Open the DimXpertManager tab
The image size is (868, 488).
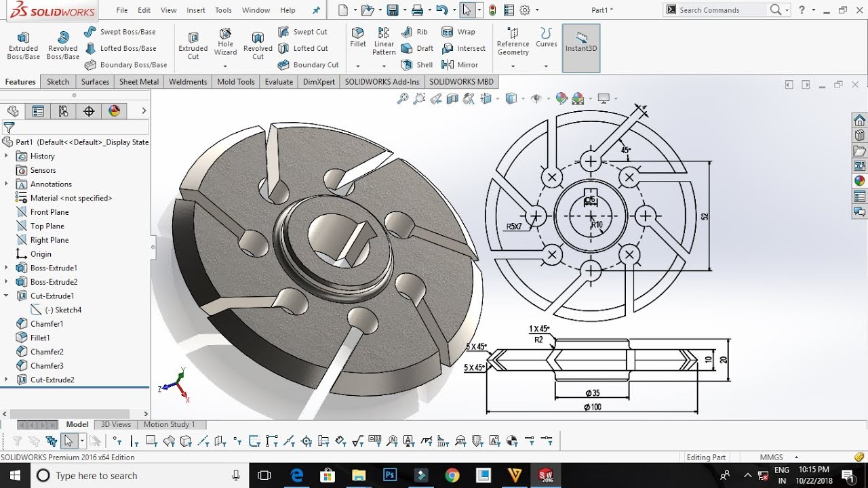[89, 111]
